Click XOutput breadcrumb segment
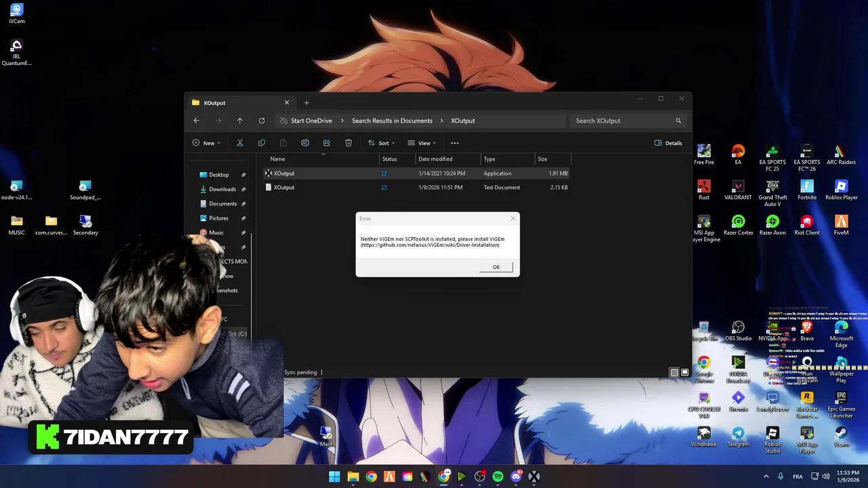868x488 pixels. [x=462, y=121]
